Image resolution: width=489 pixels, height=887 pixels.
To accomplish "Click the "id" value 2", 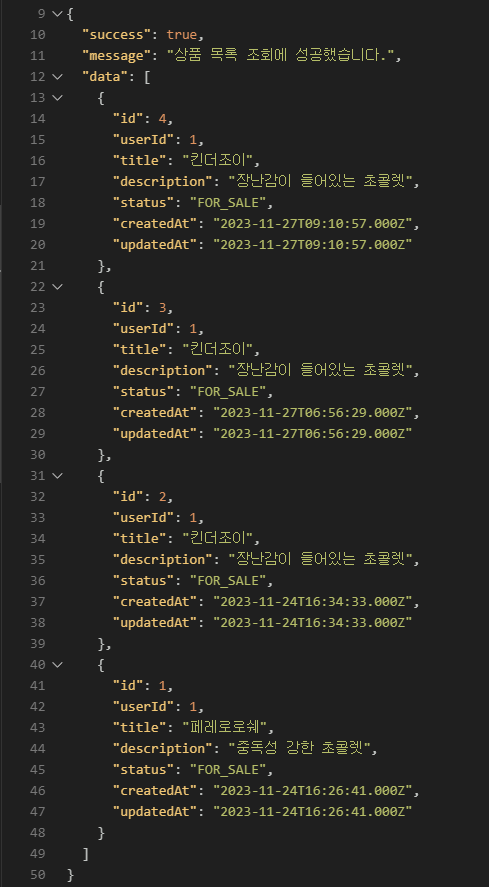I will (162, 497).
